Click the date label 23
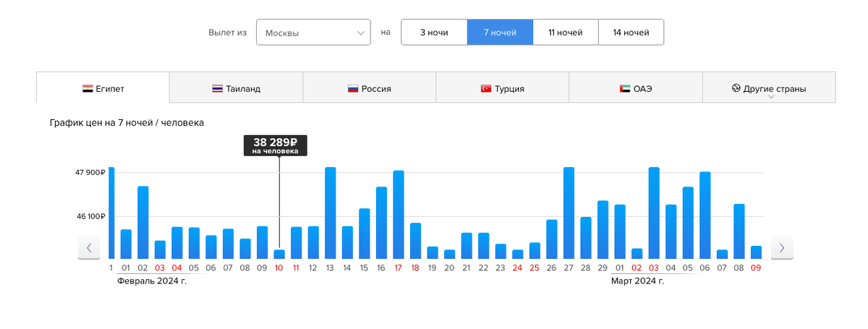 [501, 268]
